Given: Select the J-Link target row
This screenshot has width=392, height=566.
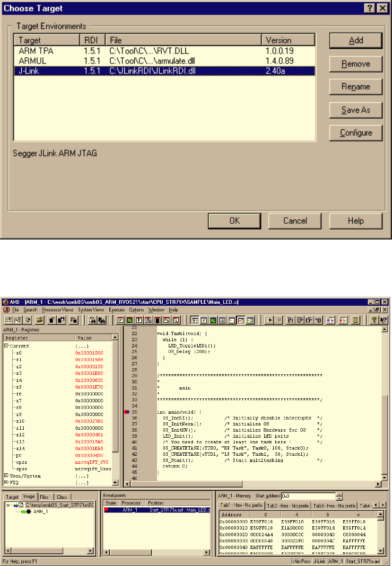Looking at the screenshot, I should click(x=164, y=71).
